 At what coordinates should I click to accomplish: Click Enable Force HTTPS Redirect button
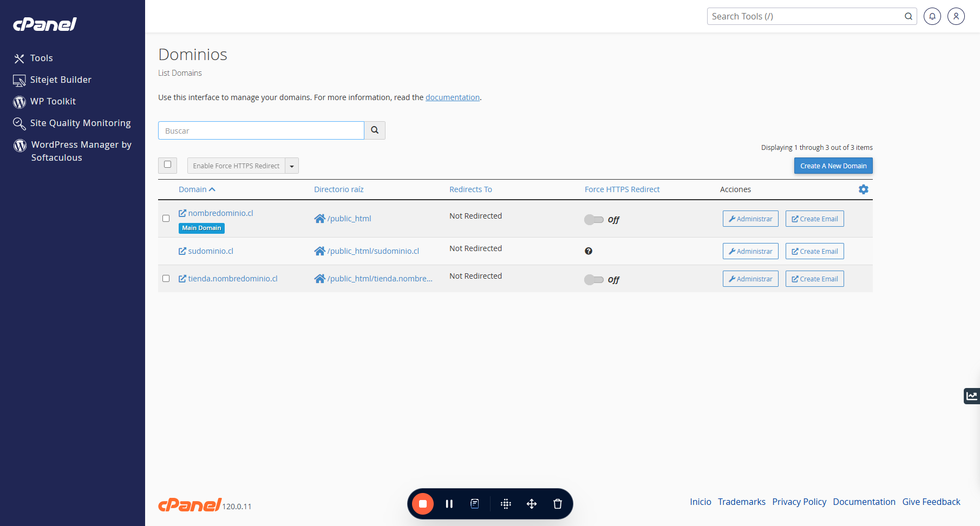[236, 166]
